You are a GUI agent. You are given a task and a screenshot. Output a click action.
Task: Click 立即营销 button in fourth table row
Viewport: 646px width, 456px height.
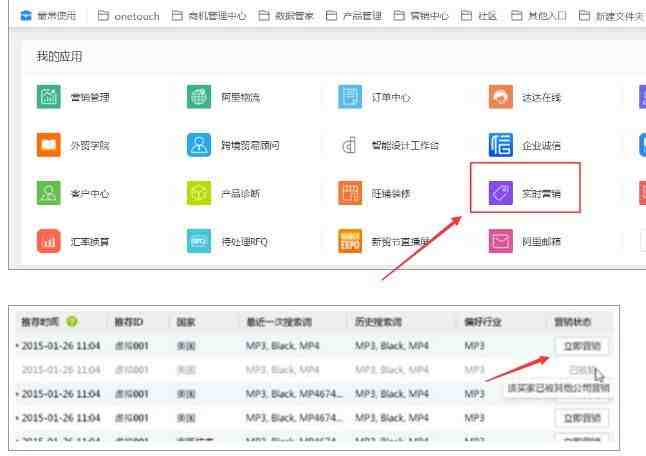click(581, 418)
